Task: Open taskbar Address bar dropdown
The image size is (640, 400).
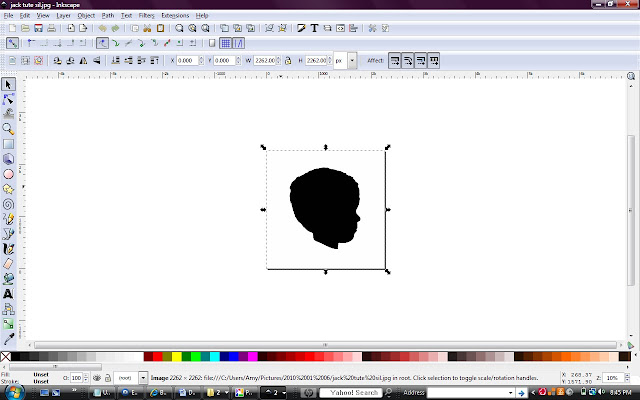Action: (511, 393)
